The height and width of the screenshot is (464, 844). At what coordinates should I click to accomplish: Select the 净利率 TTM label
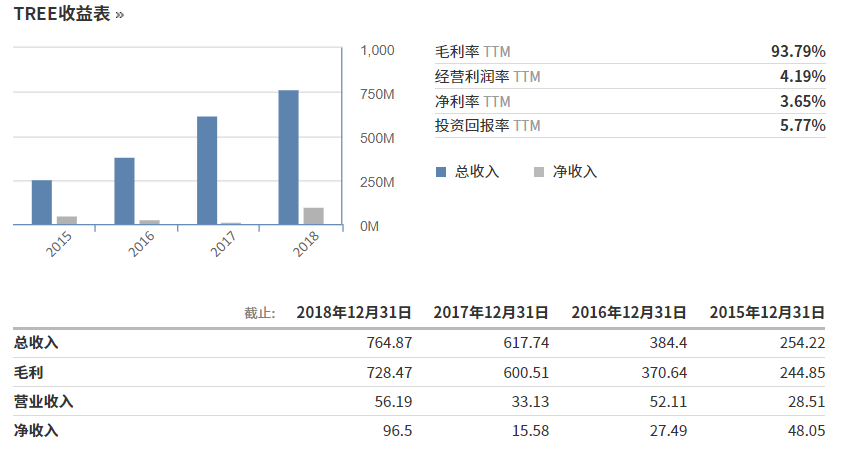click(x=473, y=101)
